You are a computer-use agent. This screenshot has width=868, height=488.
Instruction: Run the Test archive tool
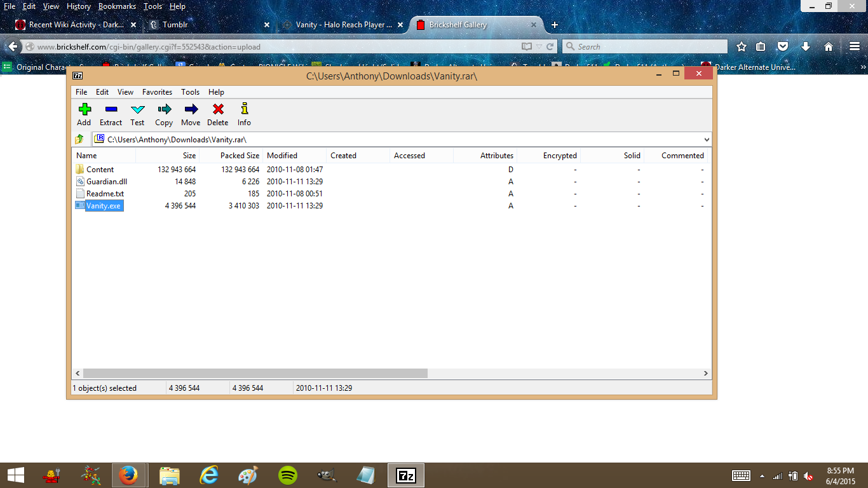[x=137, y=109]
